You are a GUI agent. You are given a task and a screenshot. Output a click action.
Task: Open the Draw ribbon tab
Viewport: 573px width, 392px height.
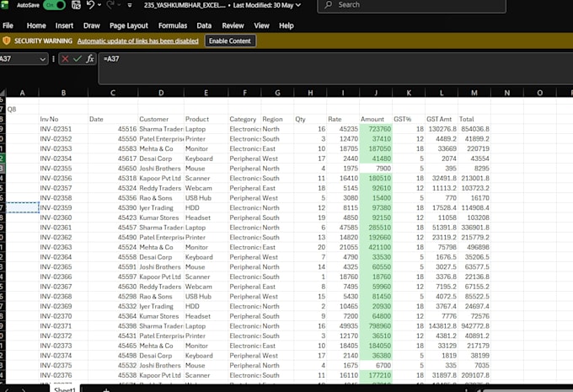(x=91, y=25)
